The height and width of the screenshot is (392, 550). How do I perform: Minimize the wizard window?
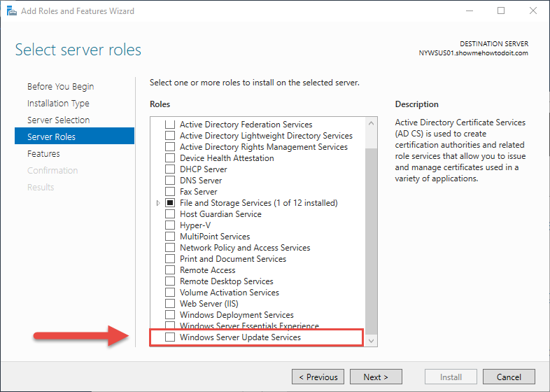470,11
